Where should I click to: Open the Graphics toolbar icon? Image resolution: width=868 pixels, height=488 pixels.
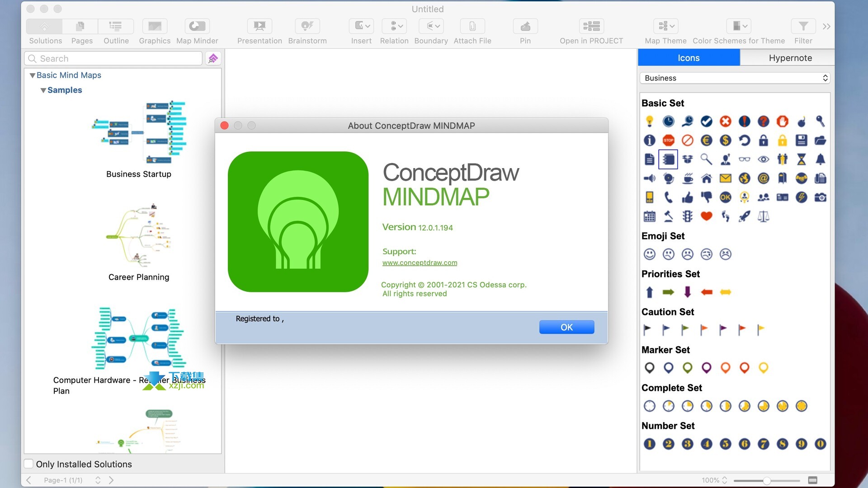coord(155,26)
